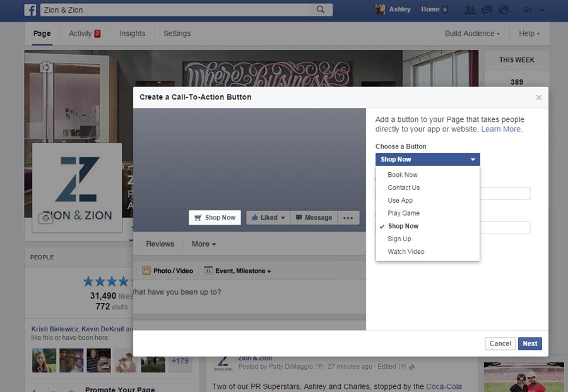Toggle the Liked state of the page
The width and height of the screenshot is (568, 392).
(x=268, y=217)
